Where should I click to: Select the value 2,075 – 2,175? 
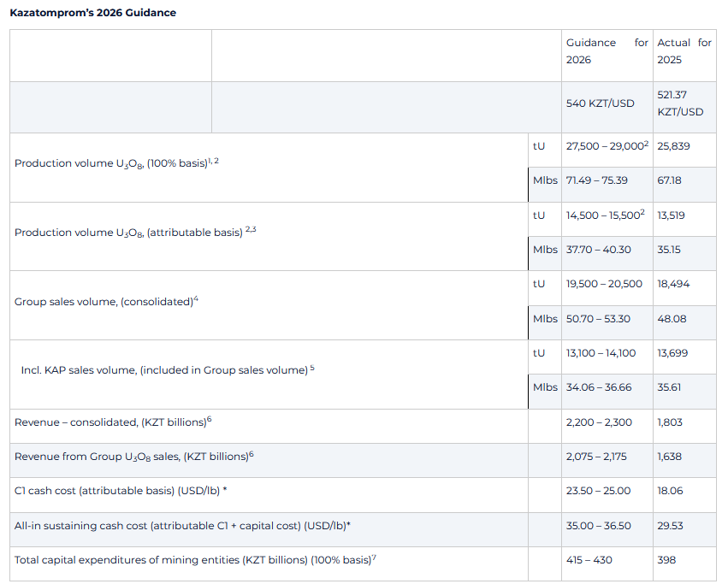pyautogui.click(x=596, y=457)
